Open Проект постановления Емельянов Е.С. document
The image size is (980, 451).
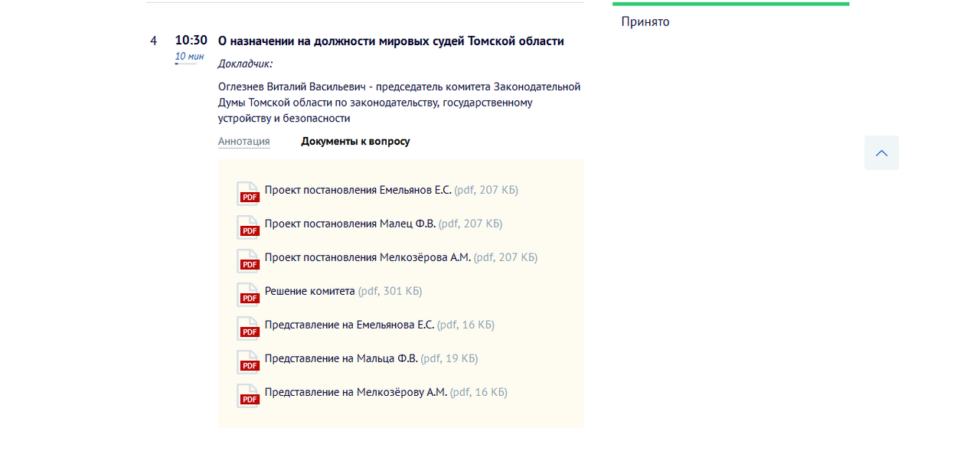click(x=358, y=190)
